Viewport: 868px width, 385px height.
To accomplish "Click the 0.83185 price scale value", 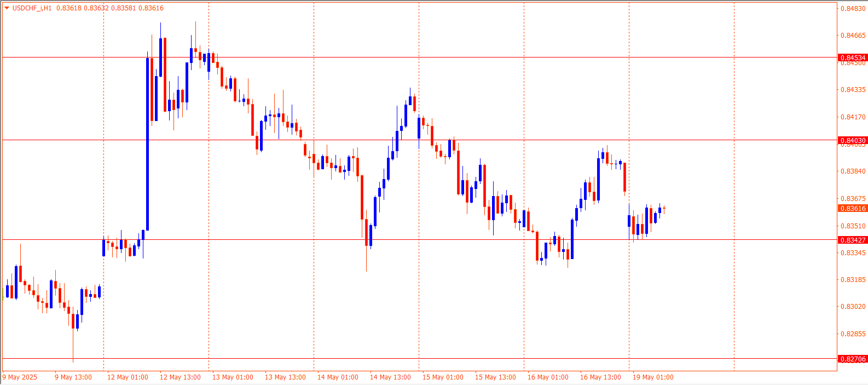I will pos(853,280).
